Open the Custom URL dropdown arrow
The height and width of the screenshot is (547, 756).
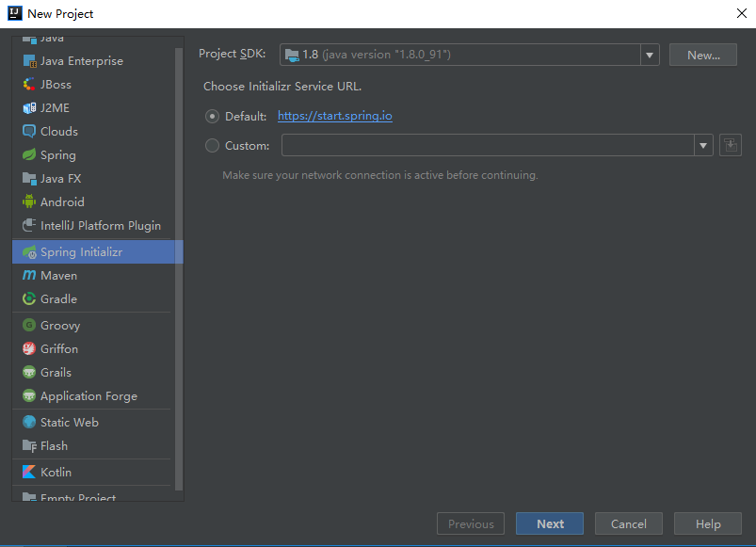pyautogui.click(x=703, y=145)
